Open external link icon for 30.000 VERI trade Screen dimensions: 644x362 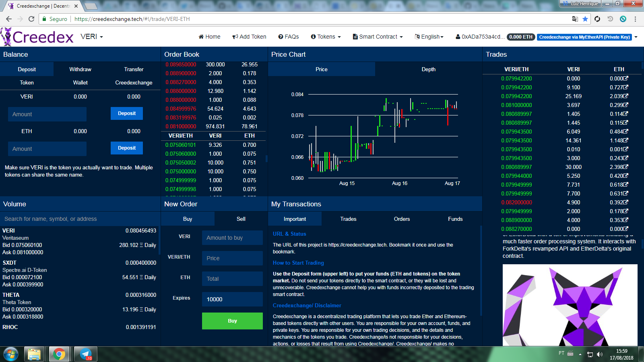(x=626, y=167)
